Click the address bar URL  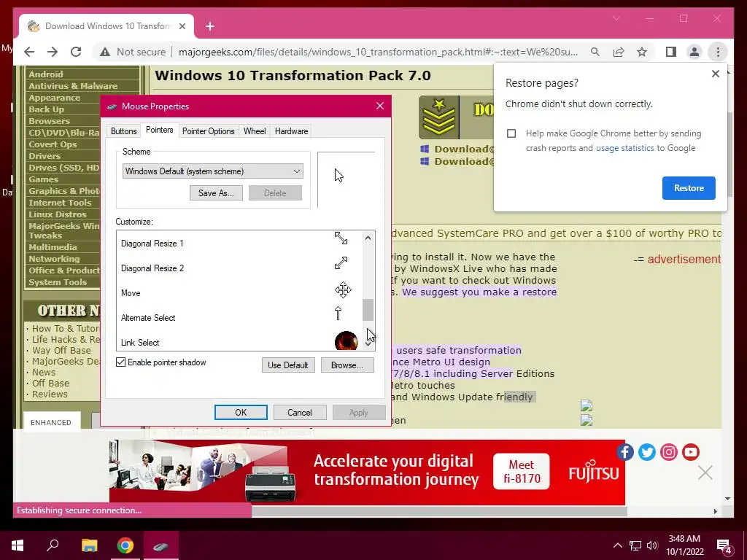379,52
